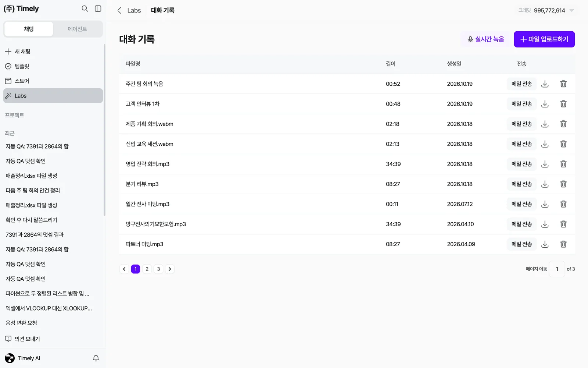Image resolution: width=588 pixels, height=368 pixels.
Task: Download 제품 기획 회의.webm
Action: tap(545, 124)
